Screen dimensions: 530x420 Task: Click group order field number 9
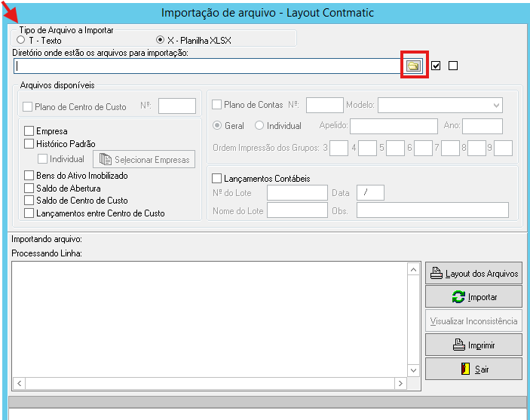click(503, 148)
